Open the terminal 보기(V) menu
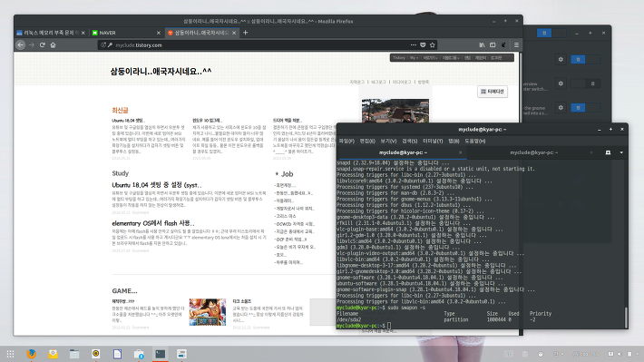644x362 pixels. pos(388,141)
